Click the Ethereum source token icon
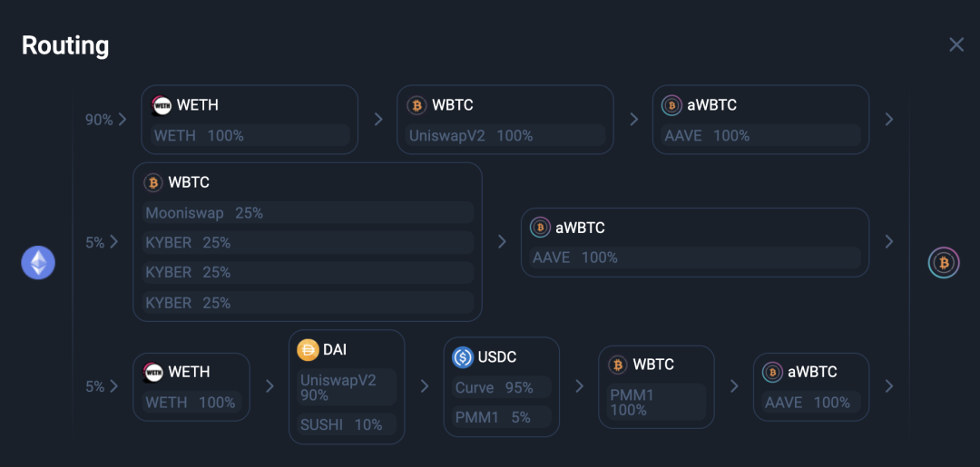The width and height of the screenshot is (980, 467). 38,262
